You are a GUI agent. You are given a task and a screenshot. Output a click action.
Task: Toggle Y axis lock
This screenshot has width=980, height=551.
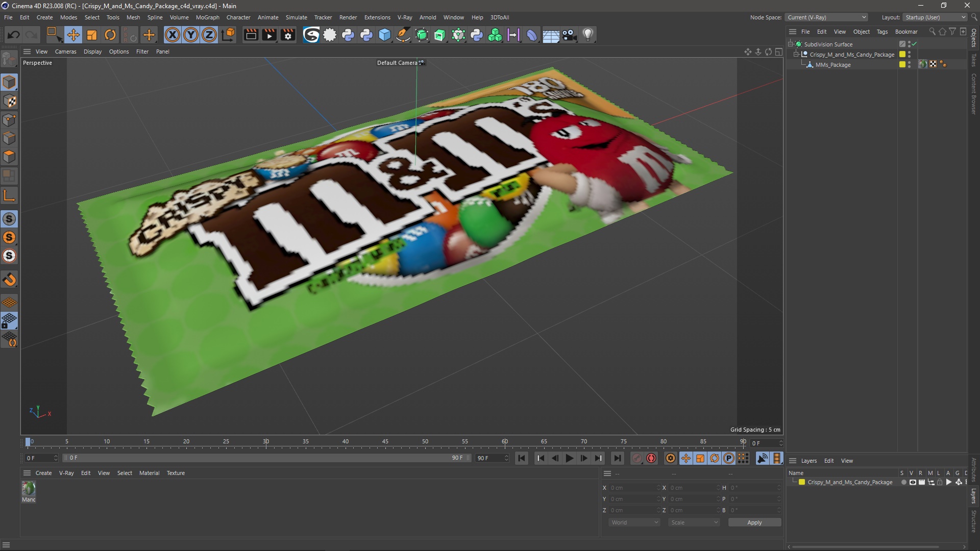pyautogui.click(x=191, y=35)
